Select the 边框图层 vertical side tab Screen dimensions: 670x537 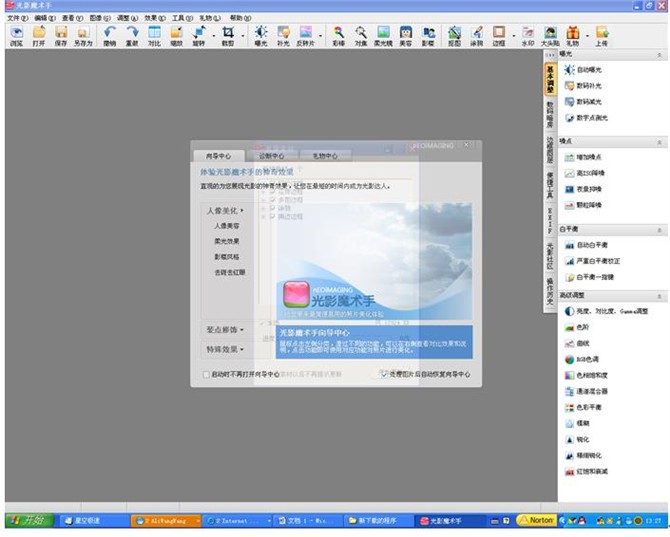(x=550, y=150)
